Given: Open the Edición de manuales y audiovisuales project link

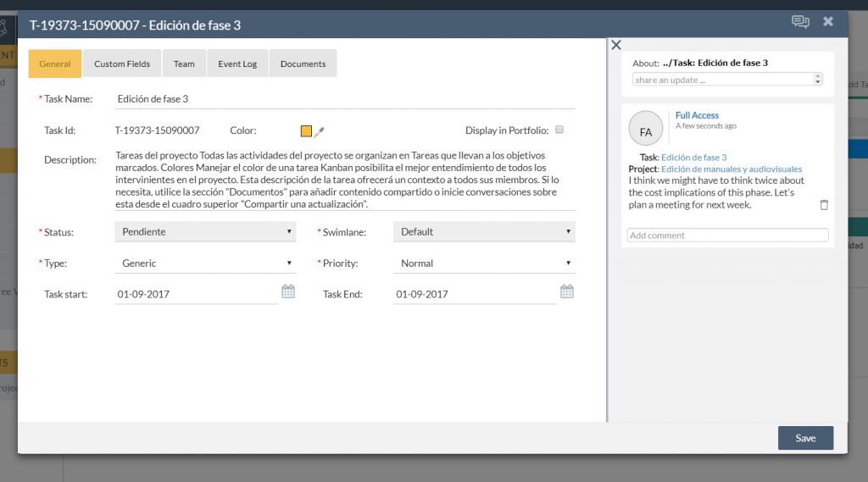Looking at the screenshot, I should (x=732, y=169).
